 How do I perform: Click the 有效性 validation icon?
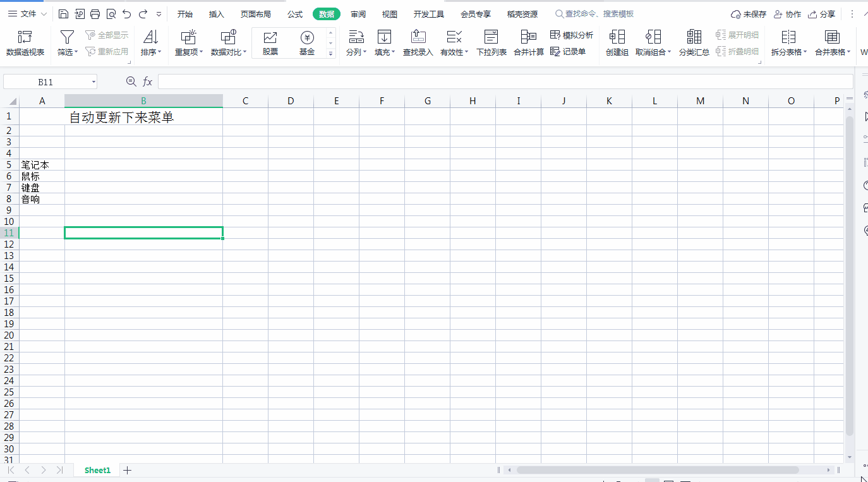454,37
